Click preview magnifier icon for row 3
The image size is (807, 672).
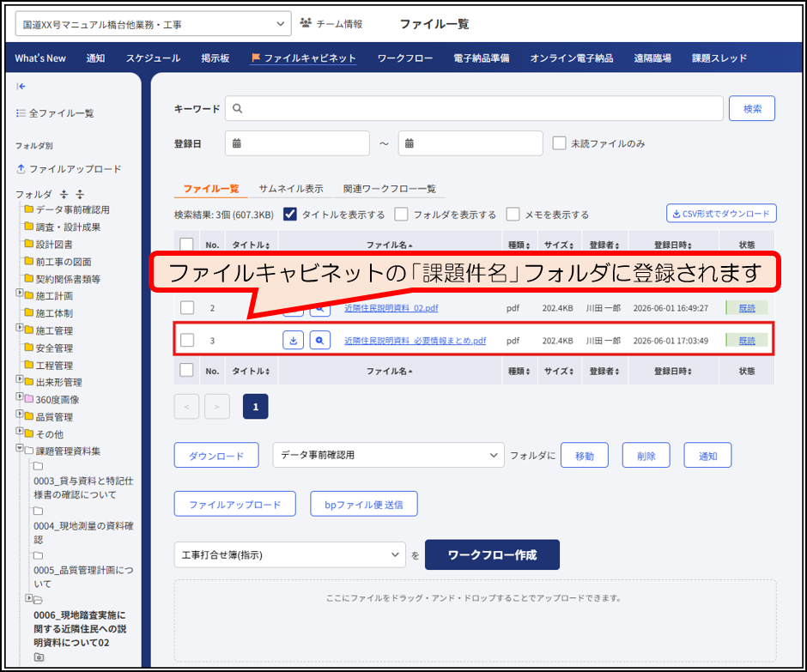pyautogui.click(x=319, y=341)
